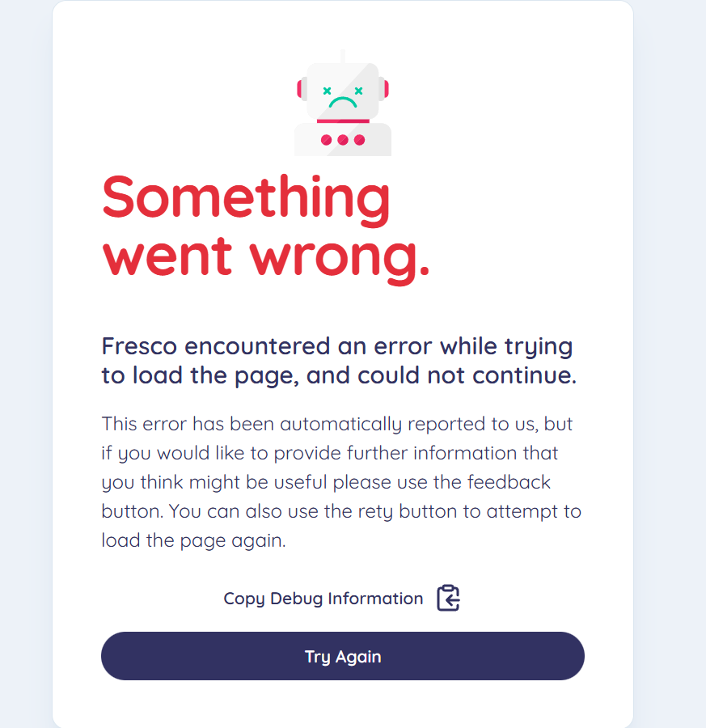
Task: Click the robot's left X-shaped eye
Action: [x=328, y=91]
